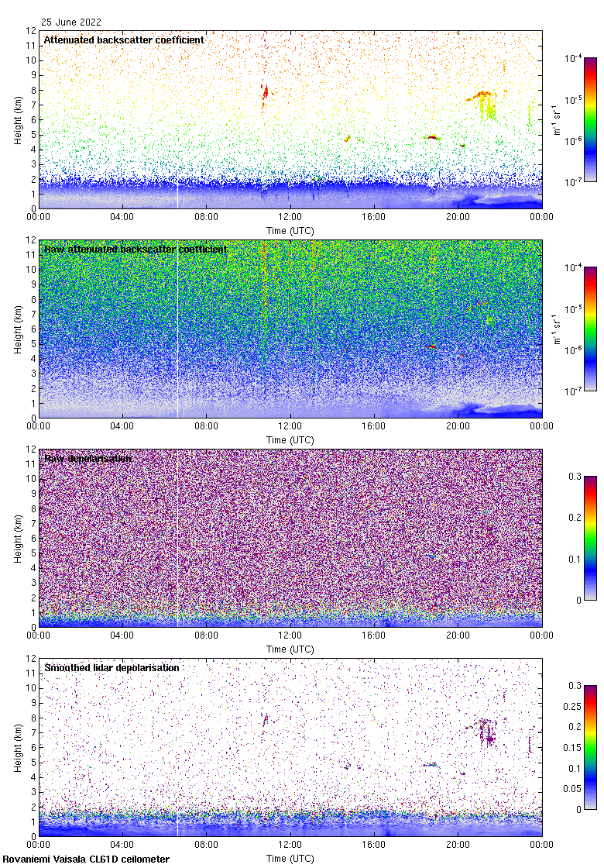604x868 pixels.
Task: Click the smoothed lidar depolarisation color bar
Action: click(590, 747)
